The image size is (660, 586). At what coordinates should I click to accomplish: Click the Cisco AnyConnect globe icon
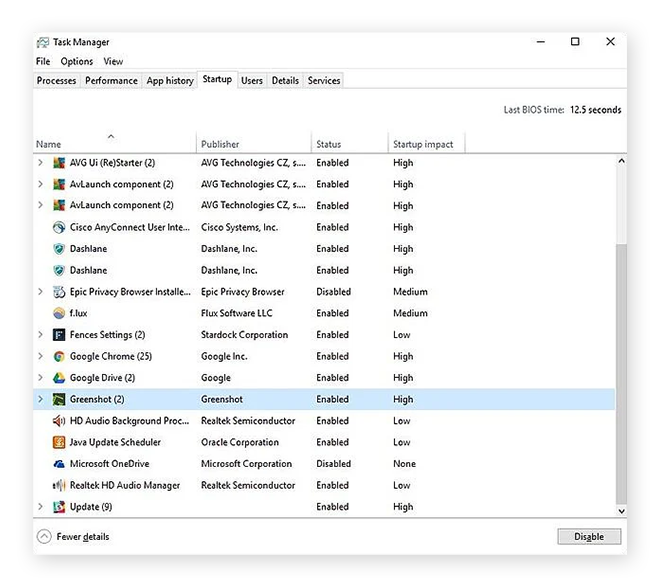click(x=59, y=227)
